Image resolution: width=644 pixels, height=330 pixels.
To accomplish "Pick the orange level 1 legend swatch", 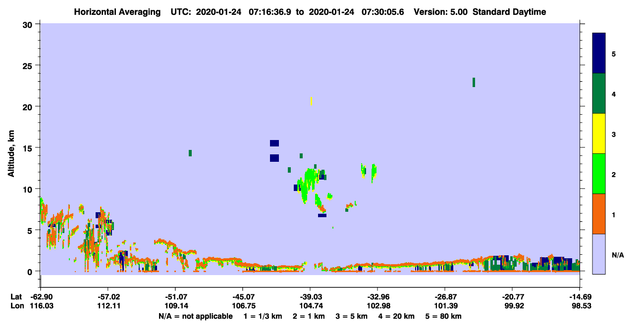I will coord(599,214).
